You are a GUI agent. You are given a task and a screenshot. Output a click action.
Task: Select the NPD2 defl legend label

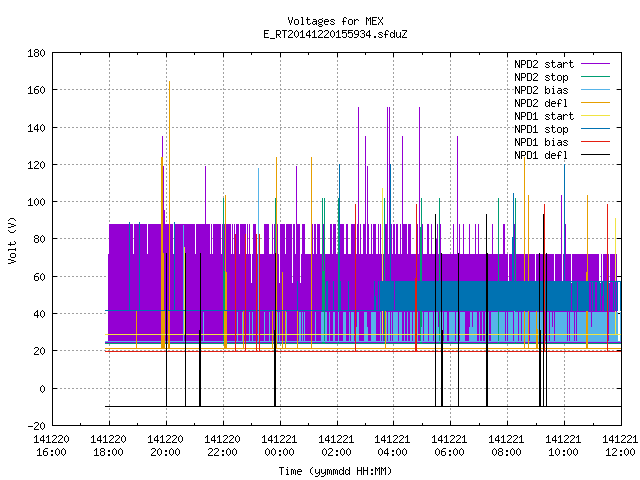[x=541, y=103]
